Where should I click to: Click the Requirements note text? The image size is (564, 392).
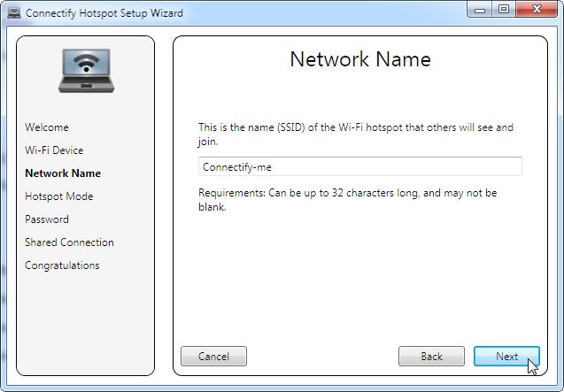coord(347,200)
